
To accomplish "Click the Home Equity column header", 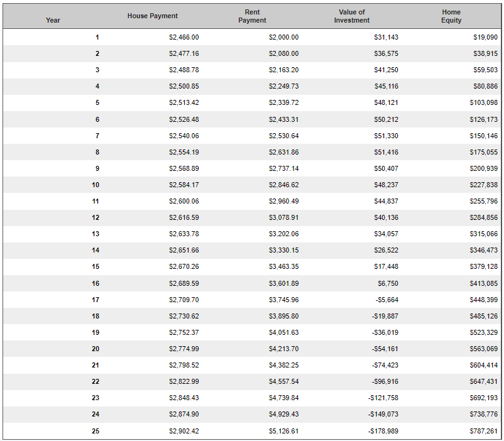I will pyautogui.click(x=451, y=16).
